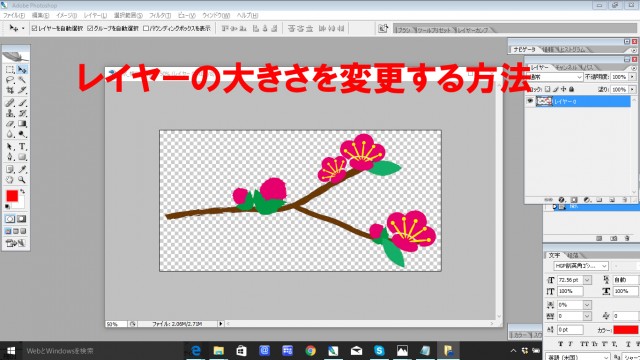Open 不透明度 opacity slider arrow
This screenshot has width=640, height=360.
[632, 77]
